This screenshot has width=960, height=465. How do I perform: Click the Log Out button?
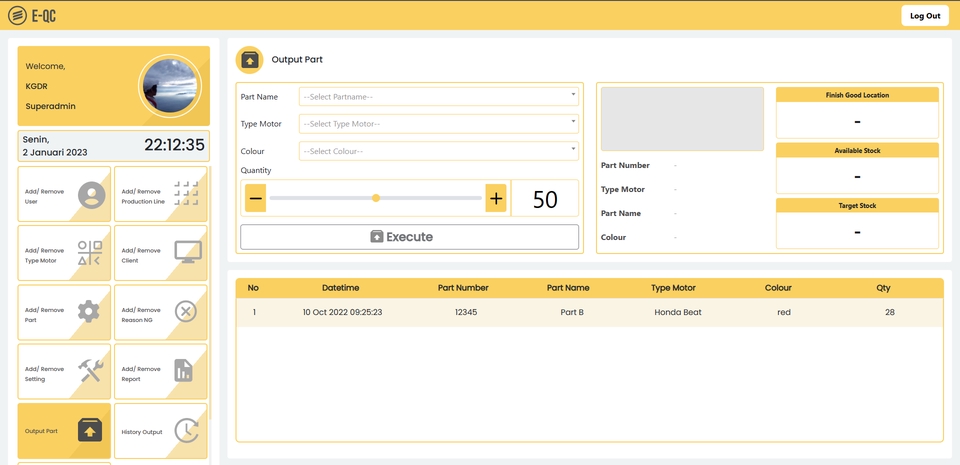(925, 16)
